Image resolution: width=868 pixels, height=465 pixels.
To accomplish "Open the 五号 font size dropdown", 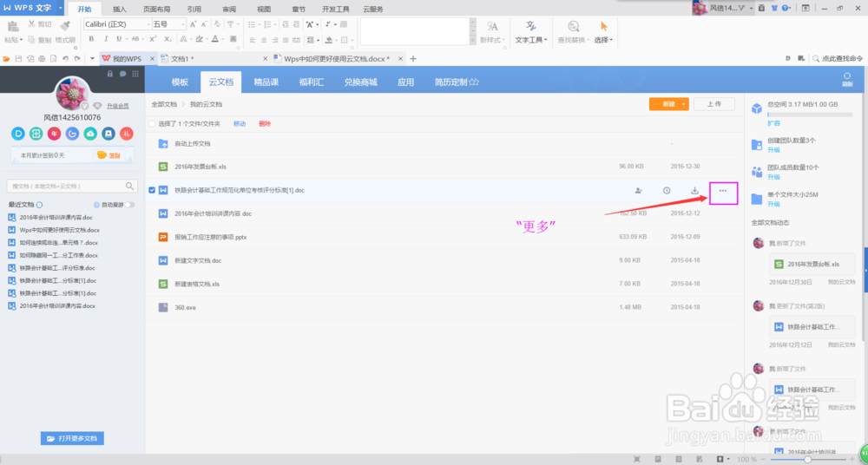I will click(183, 24).
